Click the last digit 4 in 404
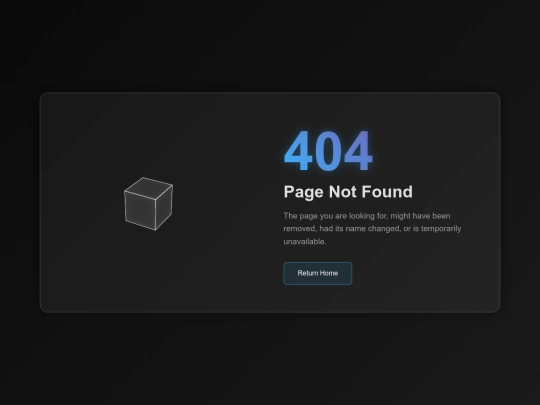Screen dimensions: 540x405 358,150
